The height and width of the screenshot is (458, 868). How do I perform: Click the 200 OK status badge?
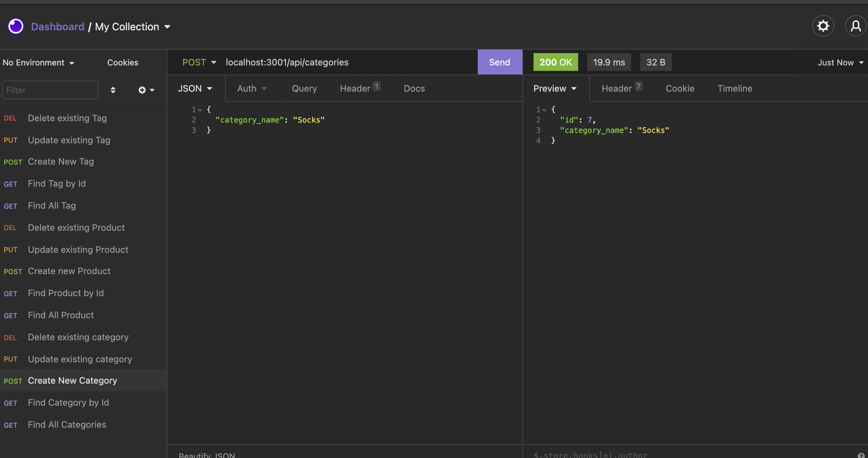(x=555, y=62)
